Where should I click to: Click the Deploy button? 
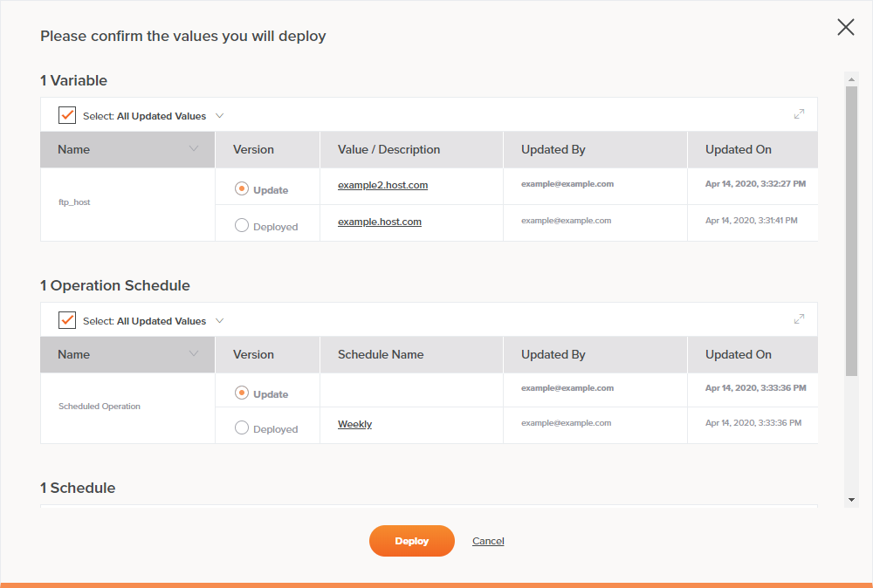pos(411,541)
